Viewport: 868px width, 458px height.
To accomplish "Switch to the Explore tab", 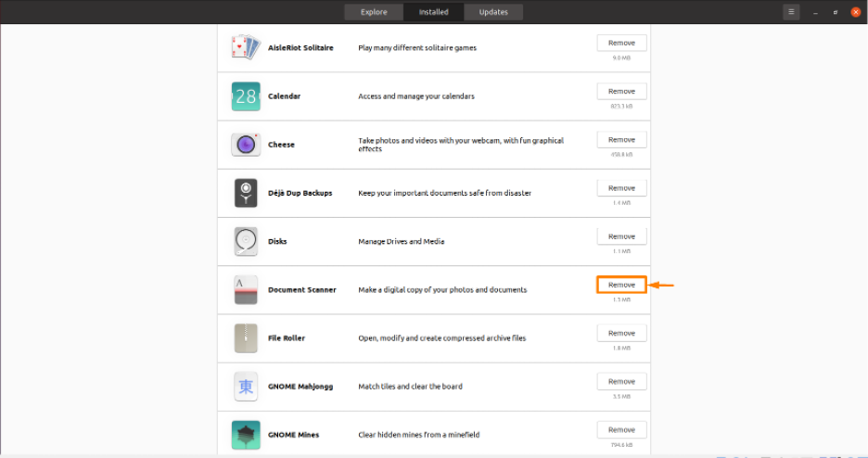I will tap(374, 12).
